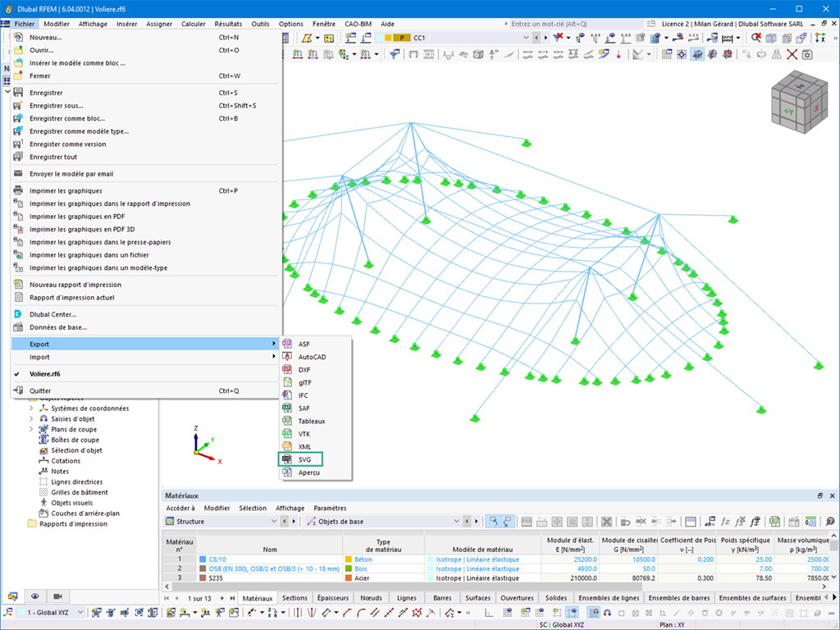Click the VTK export icon
Image resolution: width=840 pixels, height=630 pixels.
point(287,434)
